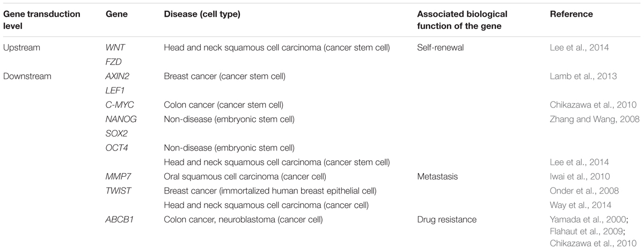This screenshot has height=251, width=644.
Task: Click the Lamb et al., 2013 reference
Action: point(583,76)
